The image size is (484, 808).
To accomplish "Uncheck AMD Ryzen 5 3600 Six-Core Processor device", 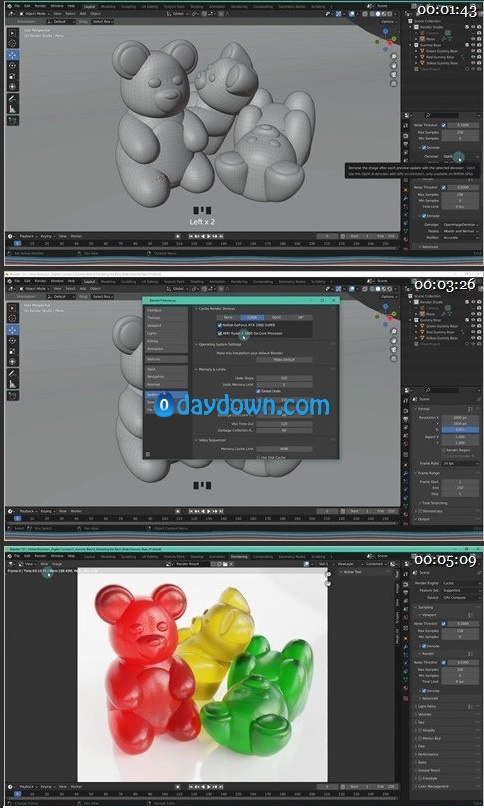I will coord(220,333).
